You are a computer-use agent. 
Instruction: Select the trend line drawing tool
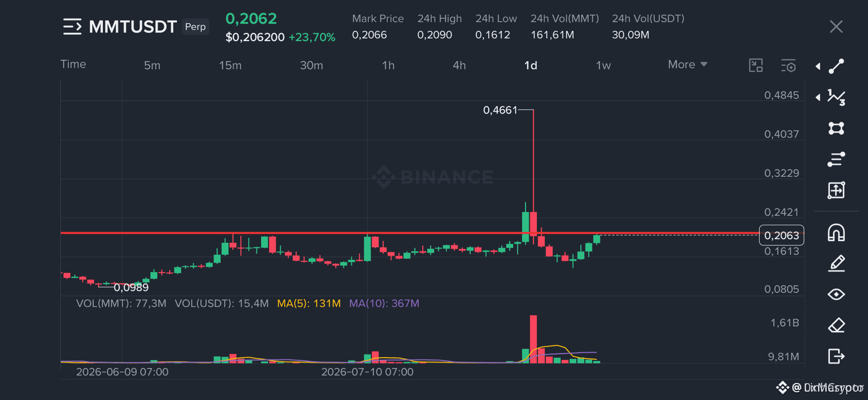(x=837, y=66)
